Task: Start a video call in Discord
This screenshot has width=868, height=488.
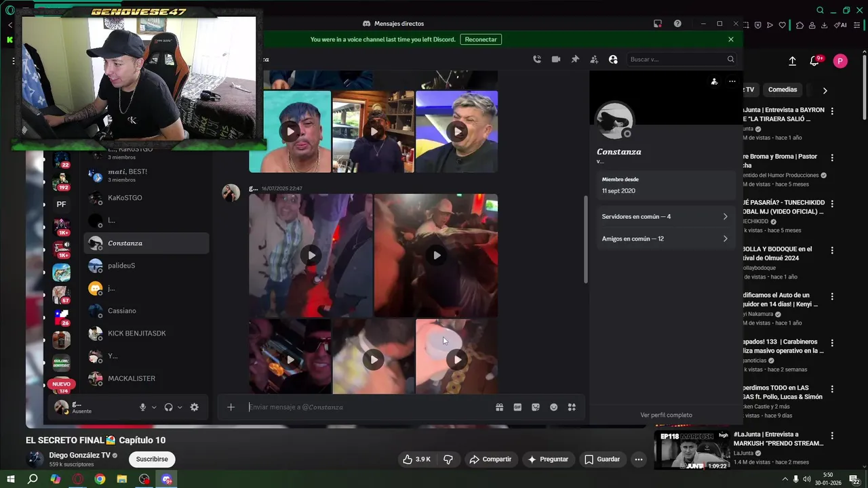Action: coord(556,59)
